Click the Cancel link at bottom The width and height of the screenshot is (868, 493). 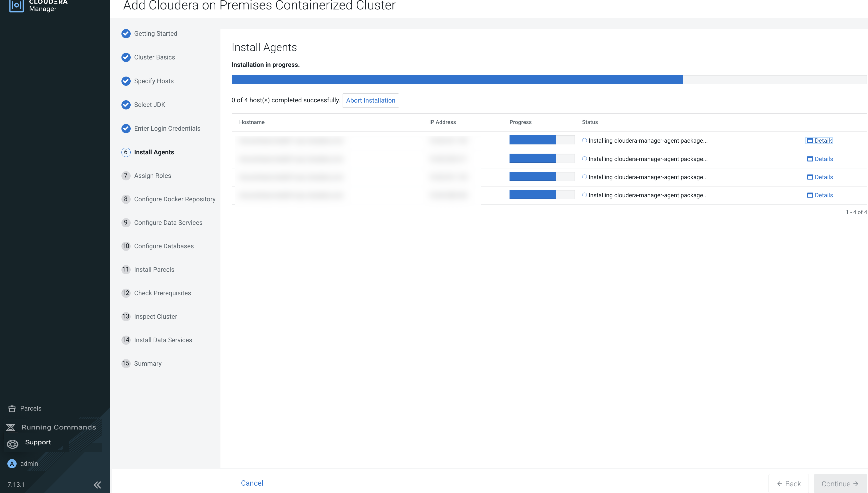coord(252,483)
